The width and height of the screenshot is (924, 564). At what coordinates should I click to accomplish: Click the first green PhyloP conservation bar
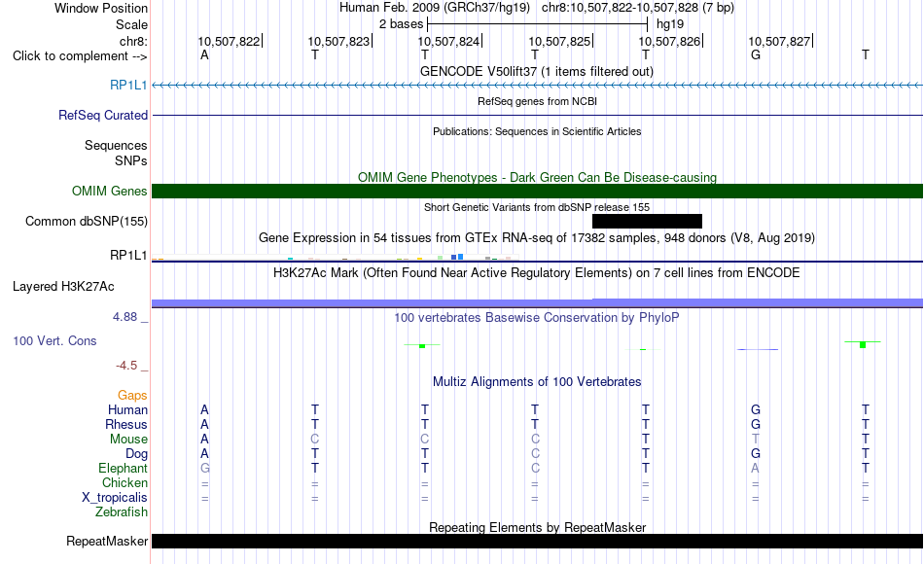tap(422, 345)
